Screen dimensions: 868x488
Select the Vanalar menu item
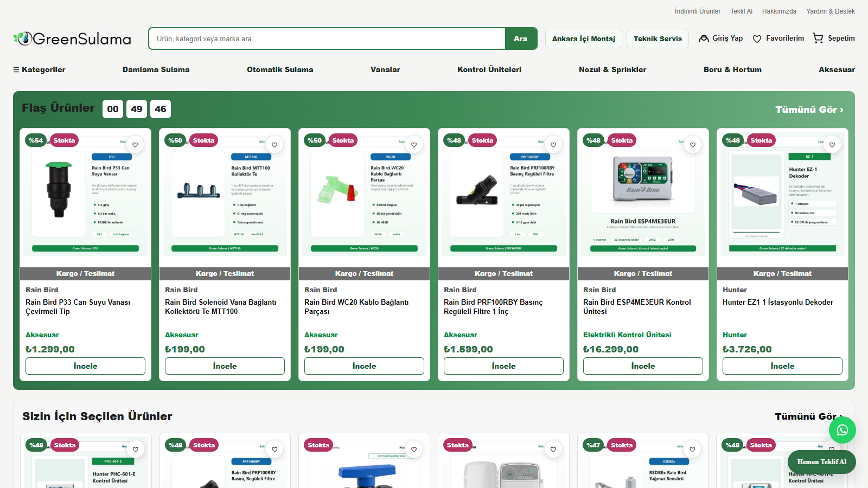385,69
